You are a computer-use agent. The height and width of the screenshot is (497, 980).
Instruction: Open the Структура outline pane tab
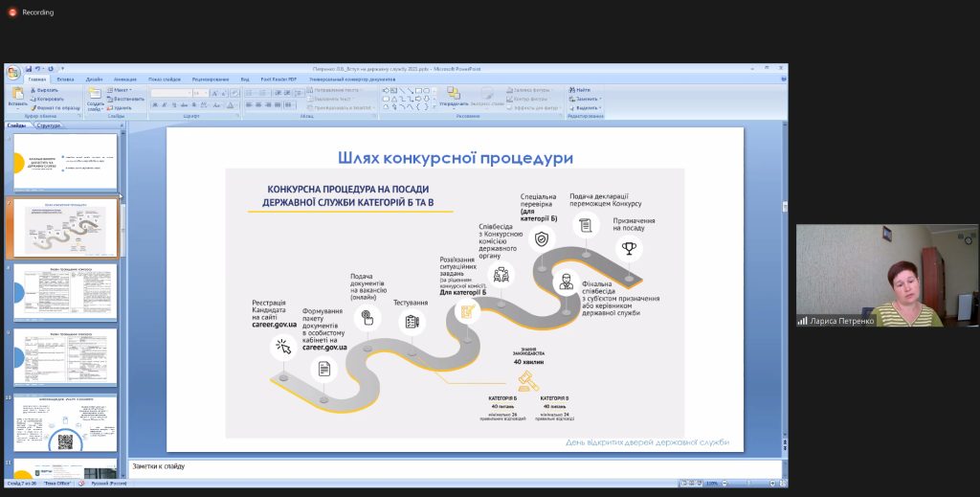[x=51, y=124]
